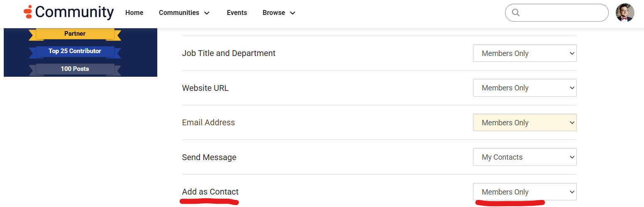Viewport: 644px width, 207px height.
Task: Click the Community logo icon
Action: click(28, 12)
